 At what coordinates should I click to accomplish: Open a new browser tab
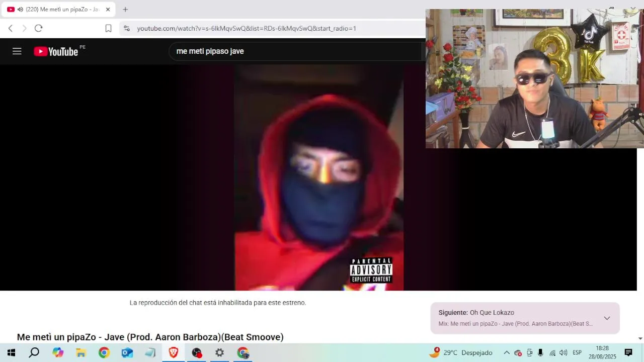125,10
